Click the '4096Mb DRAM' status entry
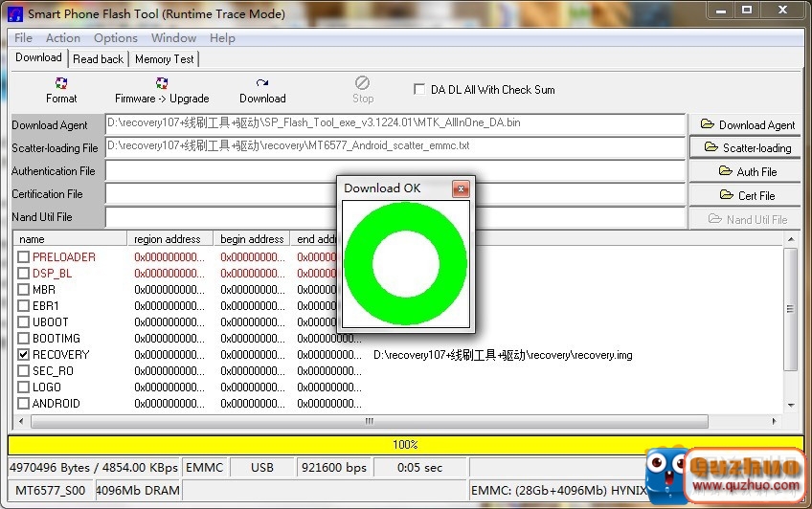Image resolution: width=812 pixels, height=509 pixels. pyautogui.click(x=138, y=491)
